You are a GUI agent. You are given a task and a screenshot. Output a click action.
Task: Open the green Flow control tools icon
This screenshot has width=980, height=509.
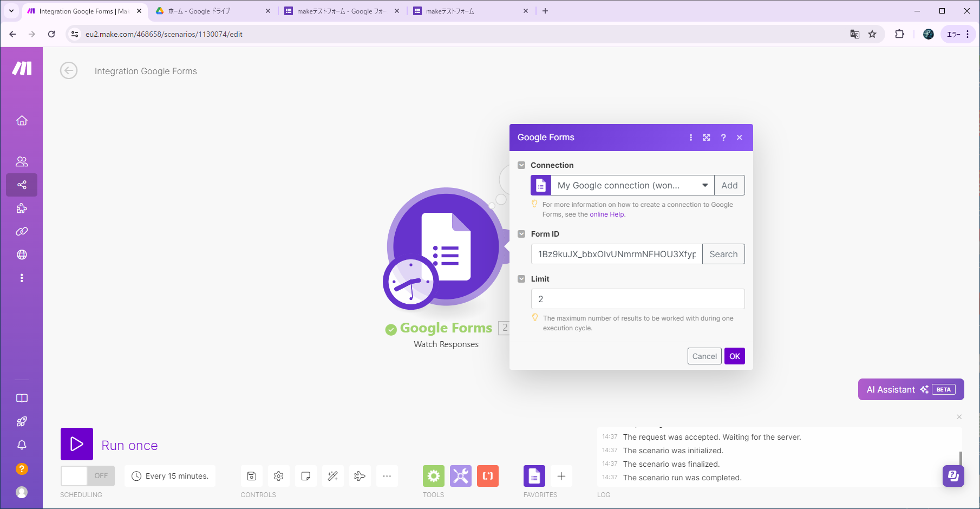point(433,476)
